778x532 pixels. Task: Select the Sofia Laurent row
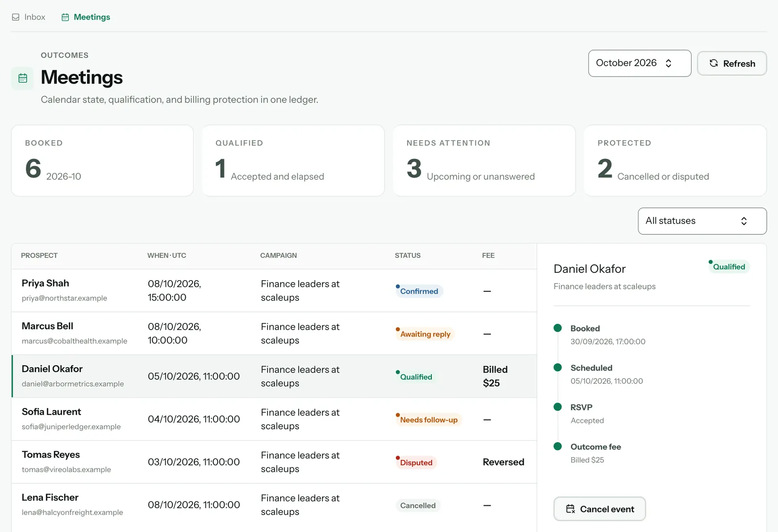pyautogui.click(x=274, y=419)
